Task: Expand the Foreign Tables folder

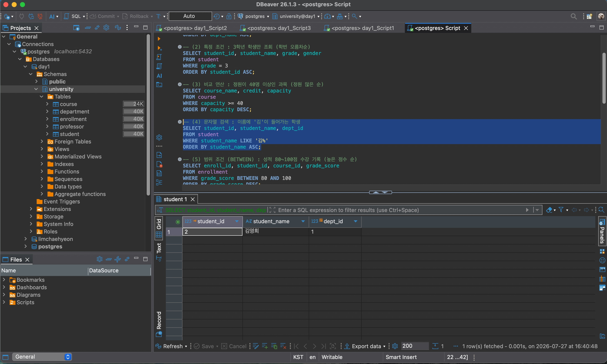Action: pyautogui.click(x=42, y=142)
